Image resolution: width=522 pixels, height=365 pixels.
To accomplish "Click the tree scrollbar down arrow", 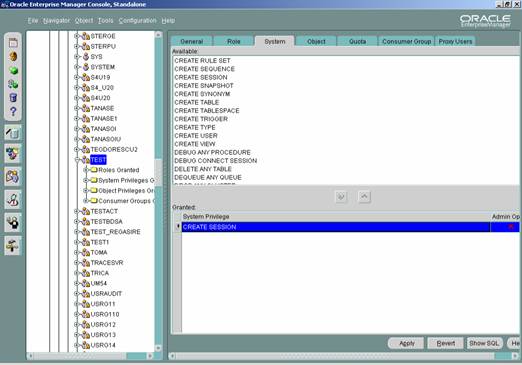I will pos(158,348).
